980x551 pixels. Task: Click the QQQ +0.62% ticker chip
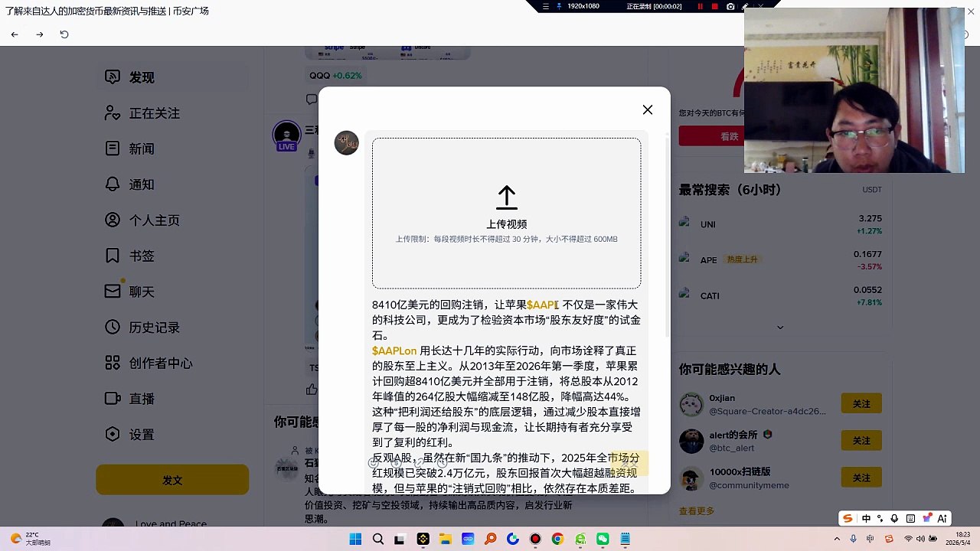(x=335, y=76)
